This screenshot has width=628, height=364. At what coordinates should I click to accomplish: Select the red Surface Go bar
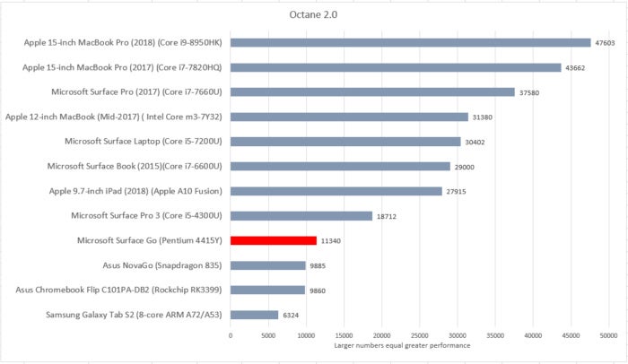[x=274, y=240]
